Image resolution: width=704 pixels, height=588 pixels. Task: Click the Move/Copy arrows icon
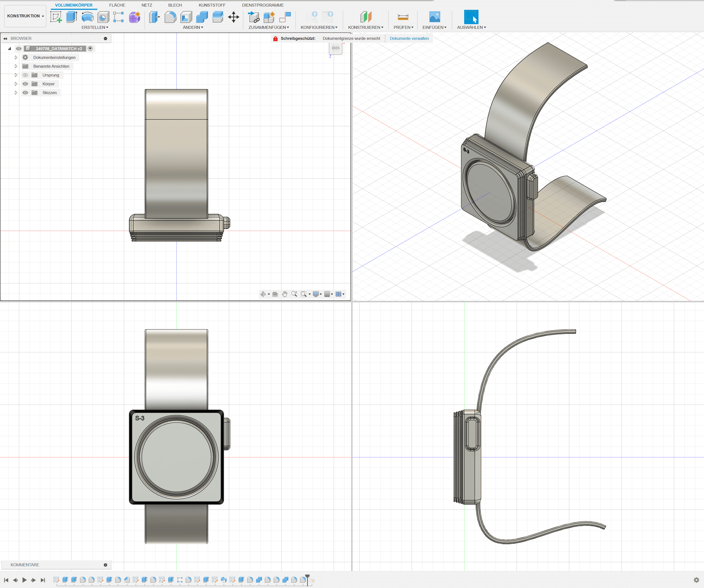coord(233,17)
